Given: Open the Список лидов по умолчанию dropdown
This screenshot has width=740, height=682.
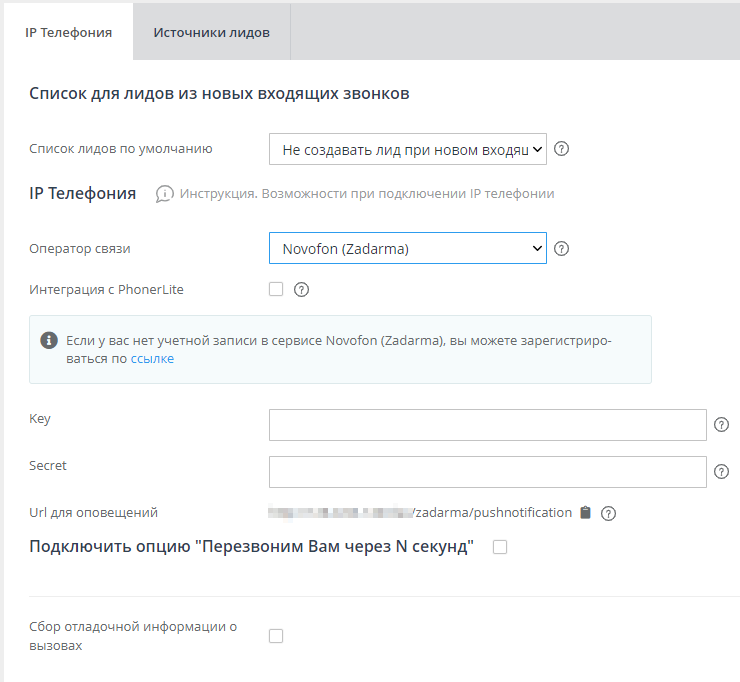Looking at the screenshot, I should 408,149.
